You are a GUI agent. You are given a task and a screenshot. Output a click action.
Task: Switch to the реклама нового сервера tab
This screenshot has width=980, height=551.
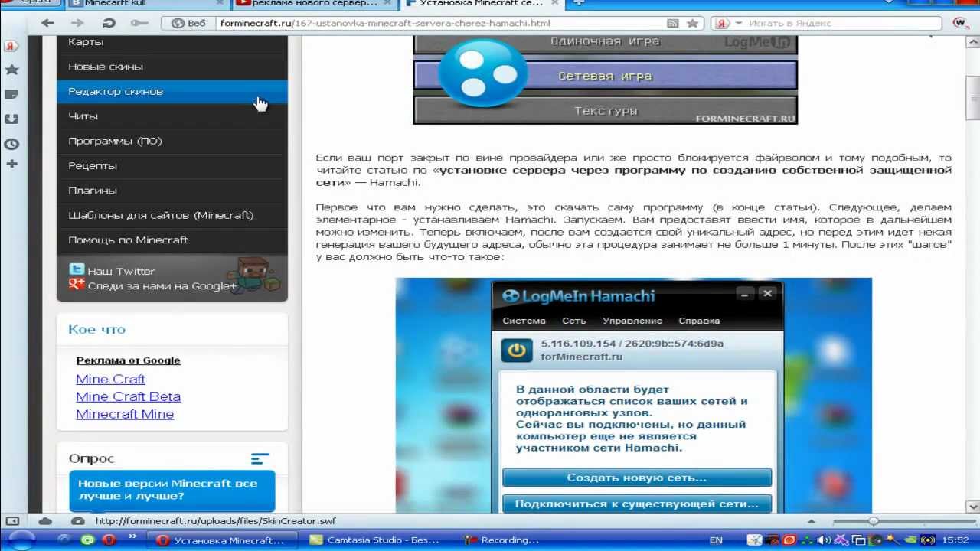click(312, 4)
